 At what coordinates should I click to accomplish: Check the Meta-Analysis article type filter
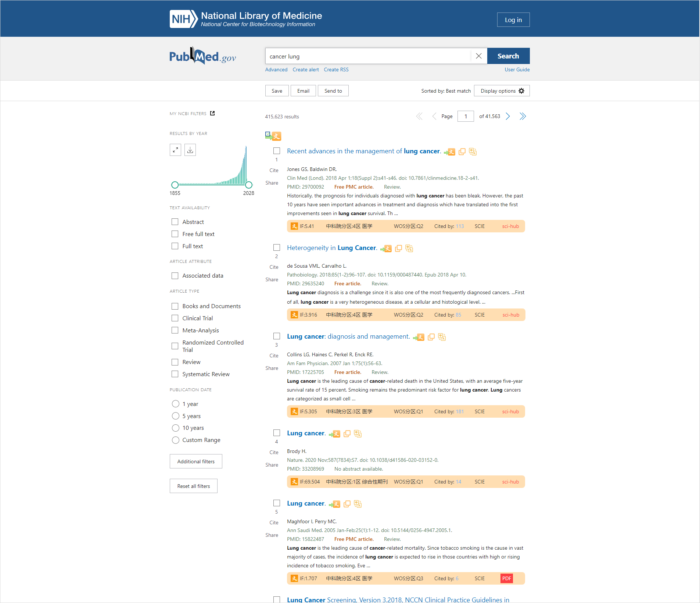(x=175, y=331)
